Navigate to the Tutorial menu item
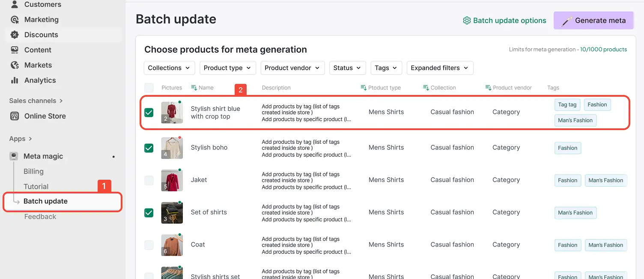Viewport: 644px width, 279px height. (x=36, y=186)
